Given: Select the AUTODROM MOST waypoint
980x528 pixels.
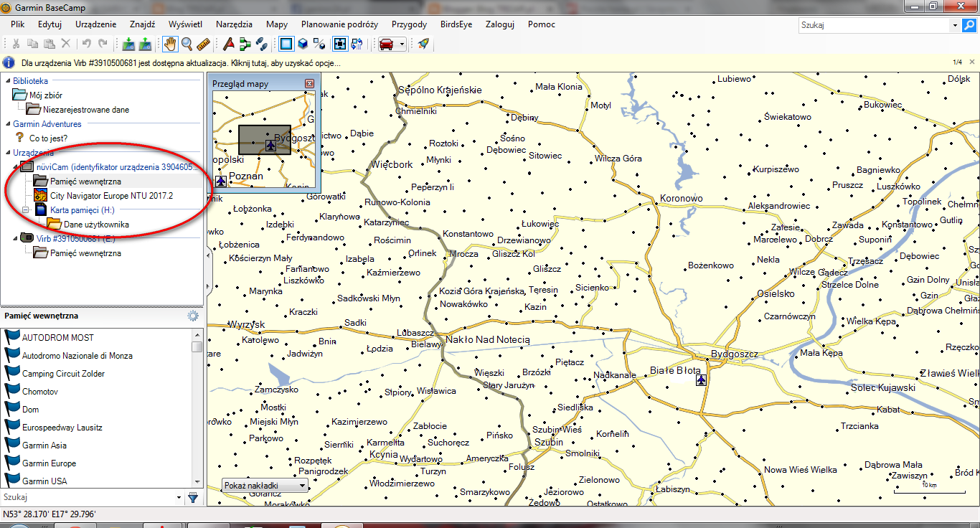Looking at the screenshot, I should click(x=58, y=338).
